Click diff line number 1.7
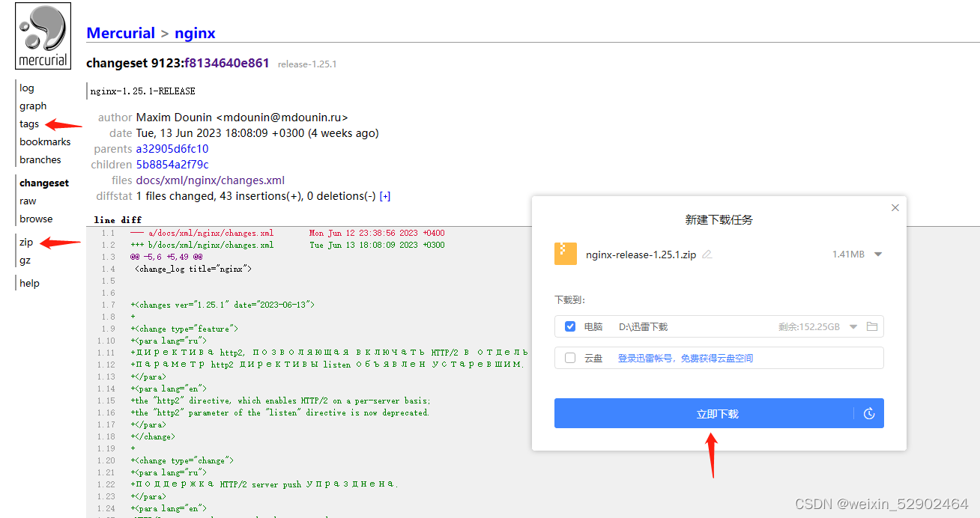 pos(109,305)
